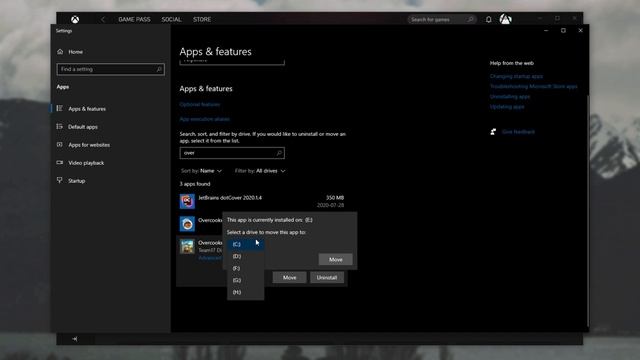Image resolution: width=640 pixels, height=360 pixels.
Task: Open Updating apps help link
Action: [x=507, y=107]
